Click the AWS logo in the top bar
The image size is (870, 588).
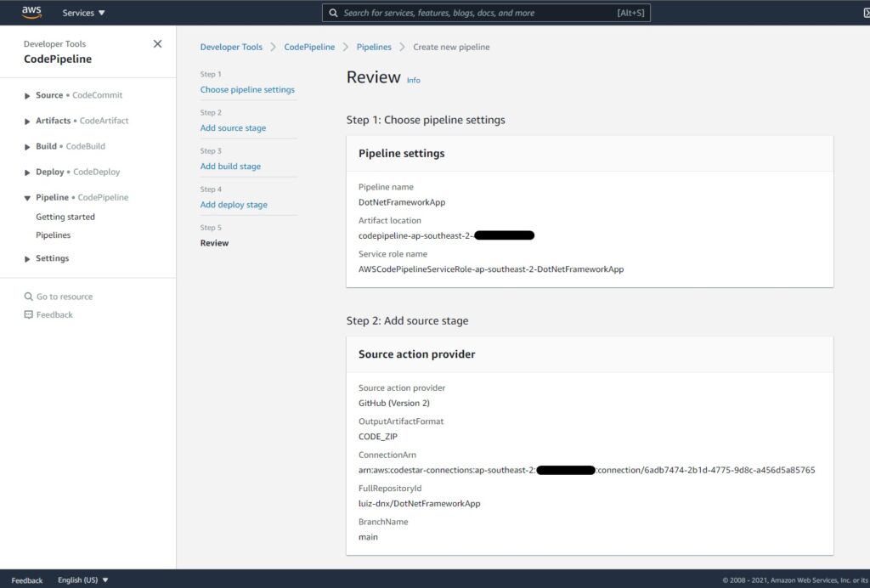click(31, 12)
